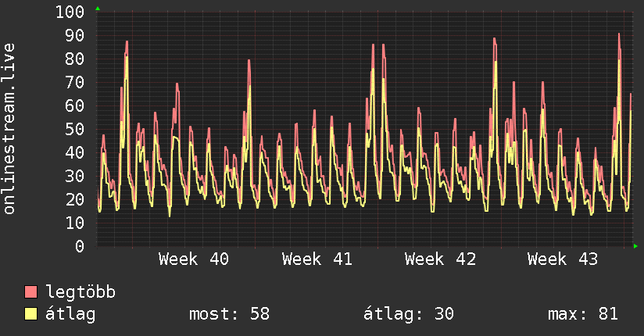The height and width of the screenshot is (336, 644).
Task: Click the 0 y-axis tick label
Action: 80,246
